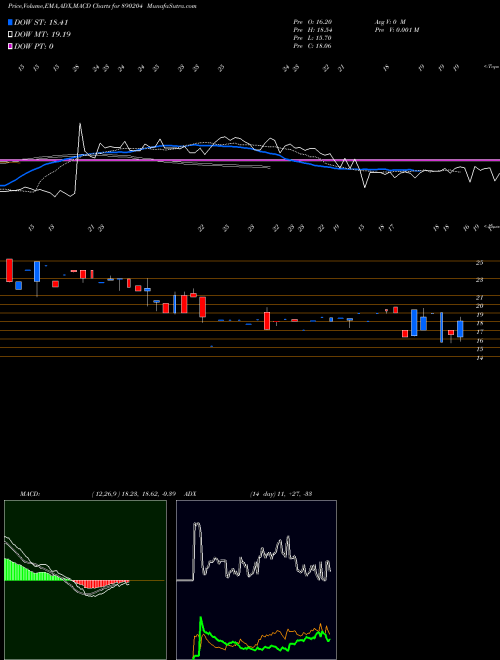Click the price axis label 23
Viewport: 500px width, 660px height.
tap(479, 279)
